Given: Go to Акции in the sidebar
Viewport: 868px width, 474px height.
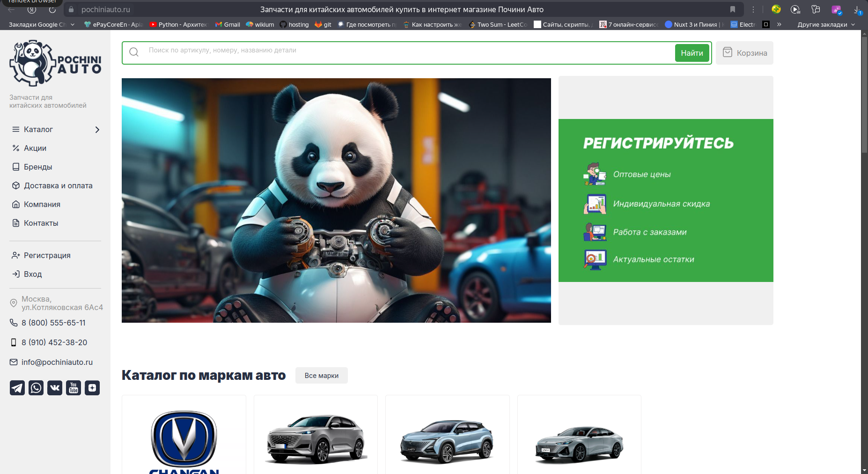Looking at the screenshot, I should tap(35, 148).
